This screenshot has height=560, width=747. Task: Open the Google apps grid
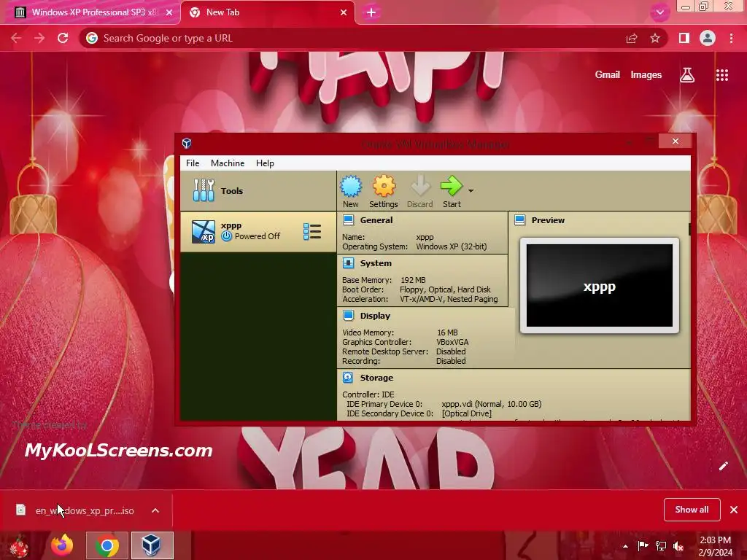(x=721, y=75)
